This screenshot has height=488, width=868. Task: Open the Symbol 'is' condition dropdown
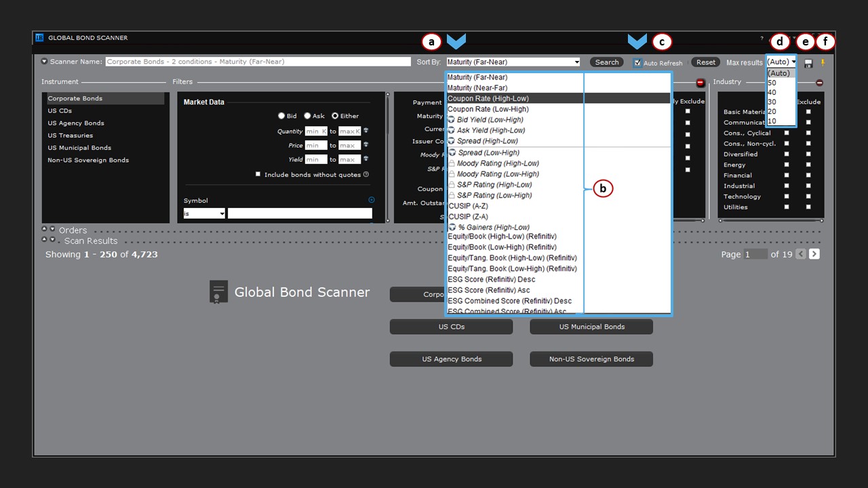pyautogui.click(x=204, y=213)
